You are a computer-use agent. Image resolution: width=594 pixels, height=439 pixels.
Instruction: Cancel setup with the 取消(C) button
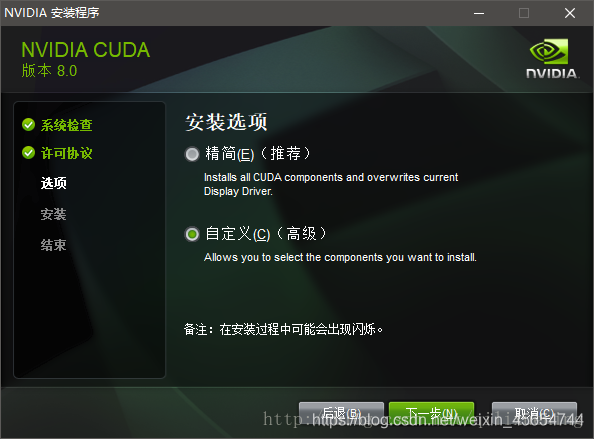coord(534,414)
